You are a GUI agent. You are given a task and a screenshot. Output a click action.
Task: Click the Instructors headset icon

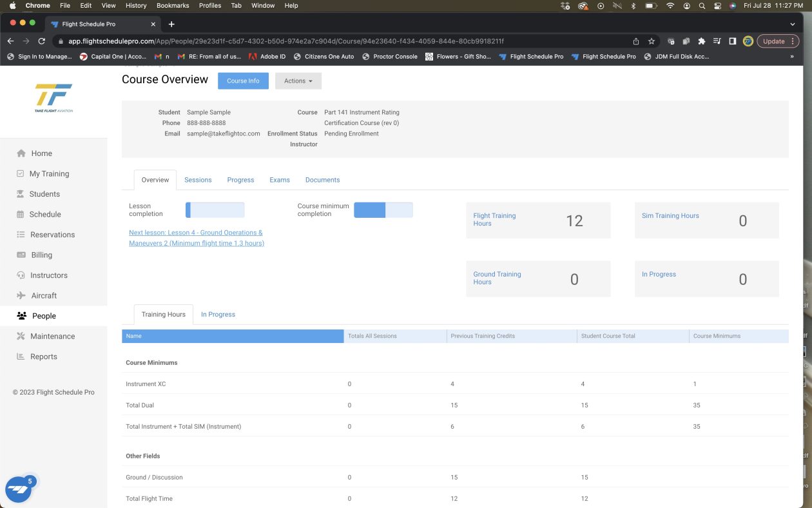pos(21,275)
